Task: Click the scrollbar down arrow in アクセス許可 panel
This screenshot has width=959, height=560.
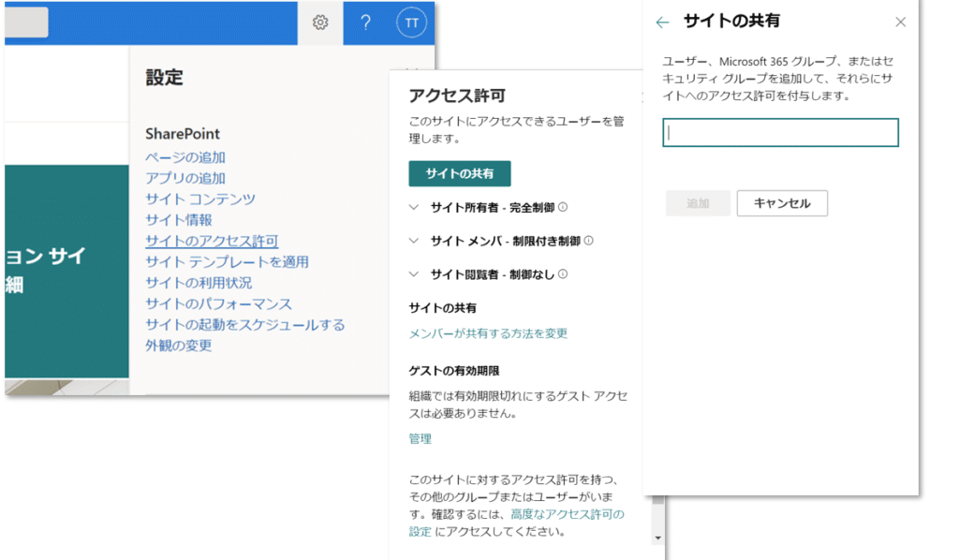Action: (x=657, y=538)
